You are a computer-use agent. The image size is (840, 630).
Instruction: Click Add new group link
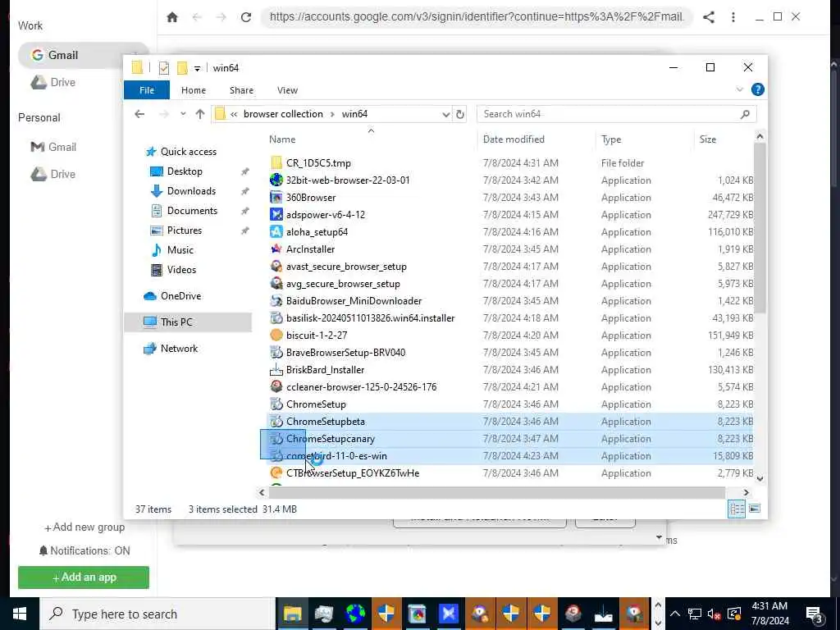(84, 527)
